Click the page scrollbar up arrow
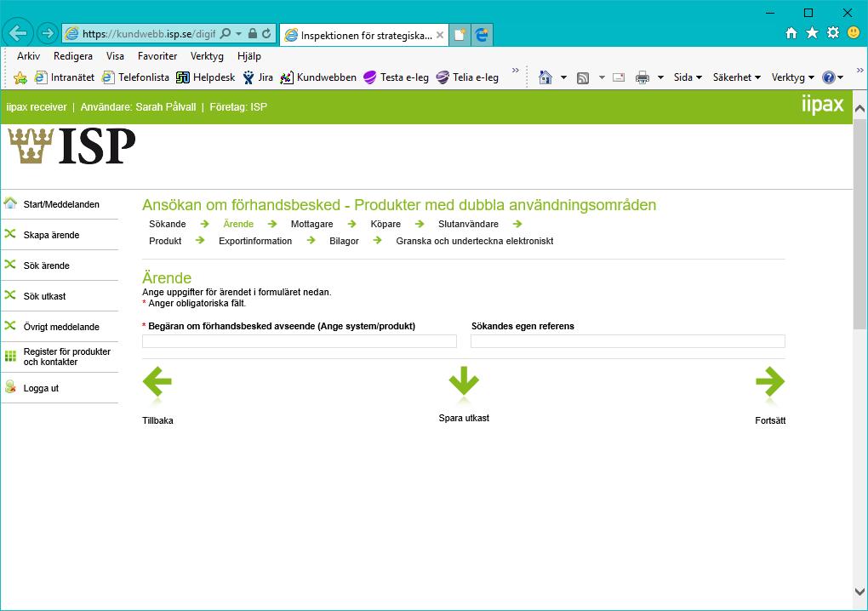Viewport: 868px width, 611px height. tap(859, 108)
